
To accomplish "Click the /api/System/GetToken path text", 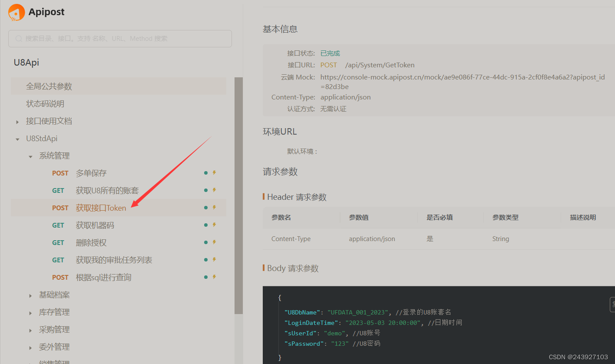I will click(380, 65).
